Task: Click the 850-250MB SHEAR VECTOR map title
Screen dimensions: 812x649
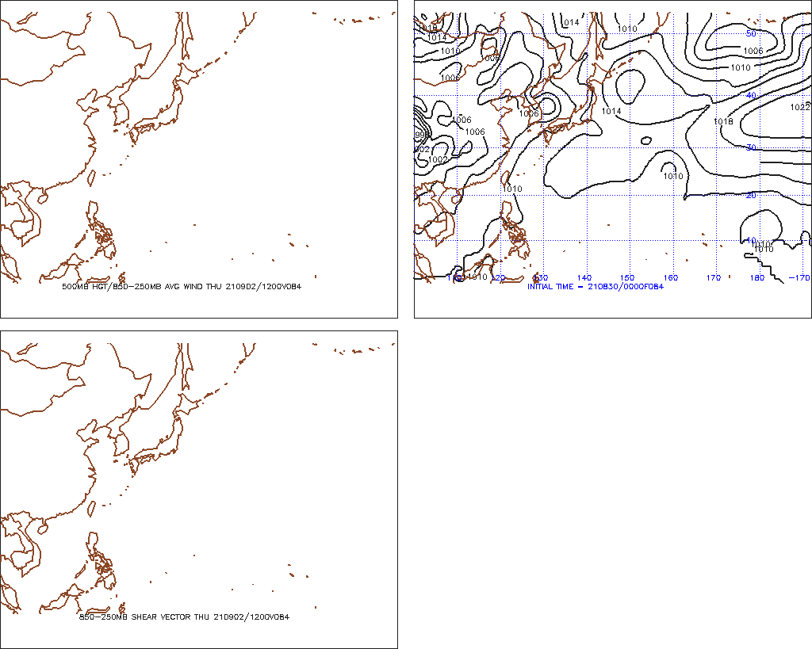Action: (184, 617)
